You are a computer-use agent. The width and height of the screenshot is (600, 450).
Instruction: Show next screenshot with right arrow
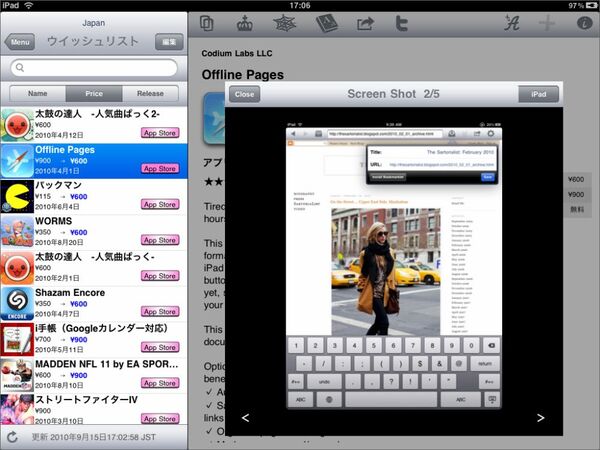(540, 418)
